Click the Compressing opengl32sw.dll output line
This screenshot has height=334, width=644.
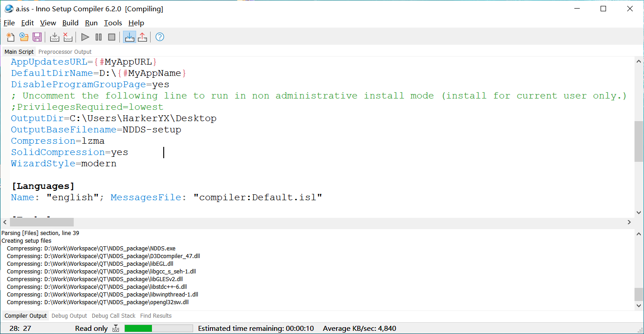click(x=98, y=302)
